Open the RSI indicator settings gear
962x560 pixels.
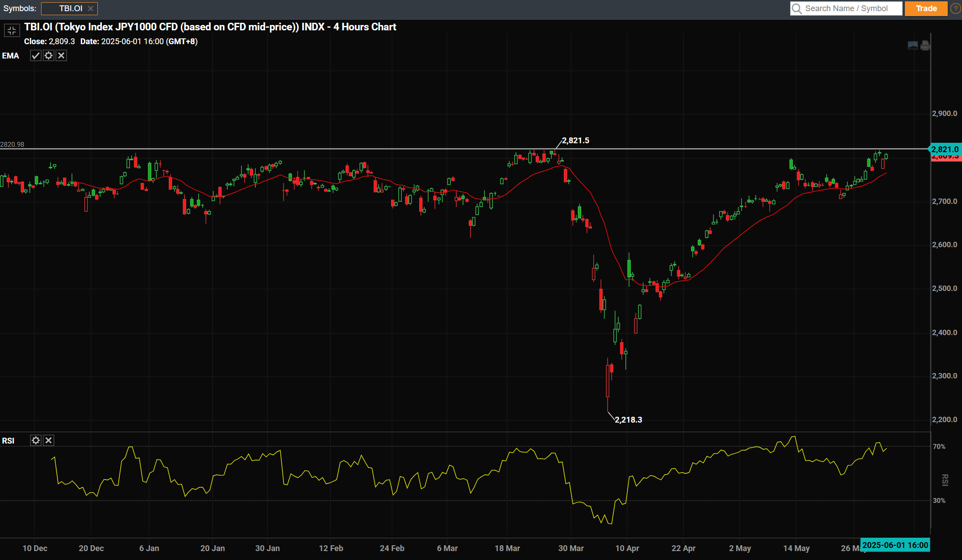pos(36,440)
